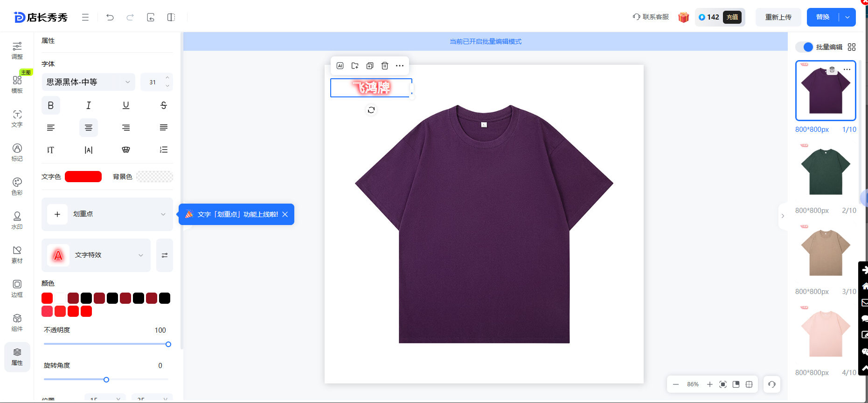Image resolution: width=868 pixels, height=403 pixels.
Task: Delete the selected text with trash icon
Action: tap(385, 66)
